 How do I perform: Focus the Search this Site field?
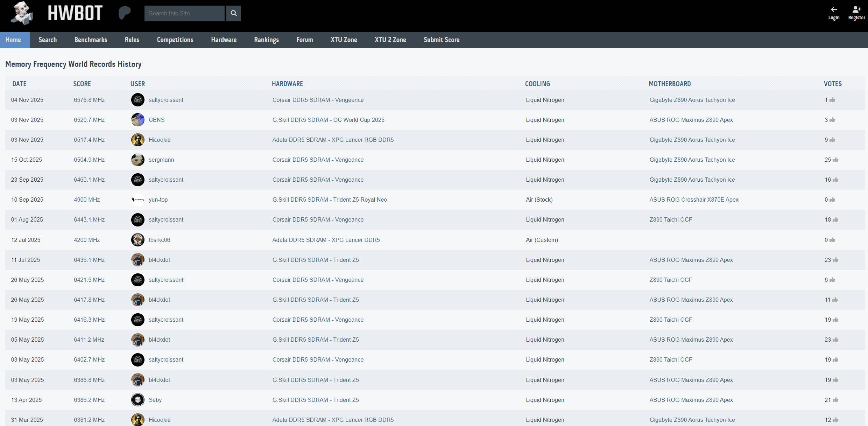pyautogui.click(x=184, y=13)
